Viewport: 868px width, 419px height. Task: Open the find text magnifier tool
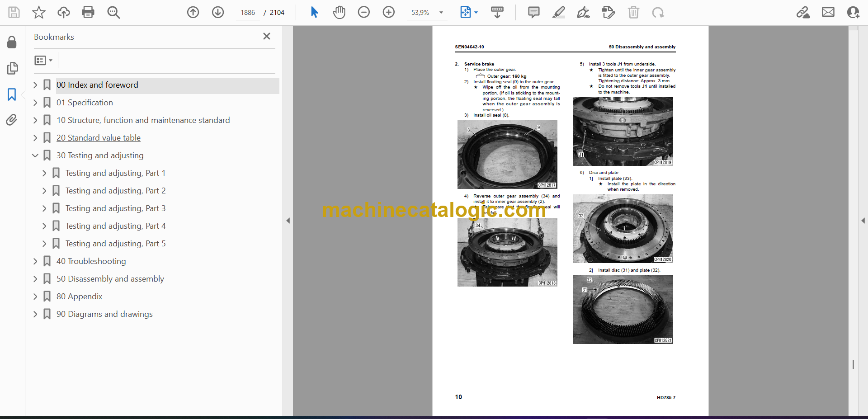click(x=113, y=12)
